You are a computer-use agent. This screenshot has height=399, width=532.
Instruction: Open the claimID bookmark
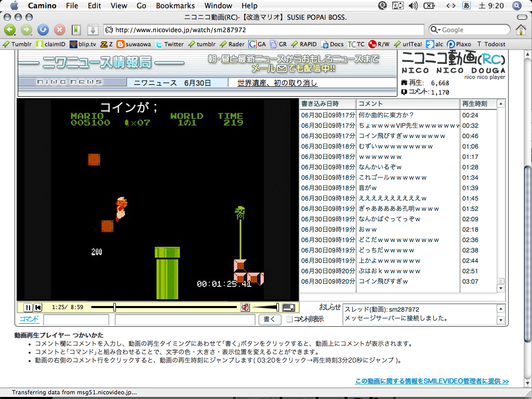pyautogui.click(x=51, y=44)
